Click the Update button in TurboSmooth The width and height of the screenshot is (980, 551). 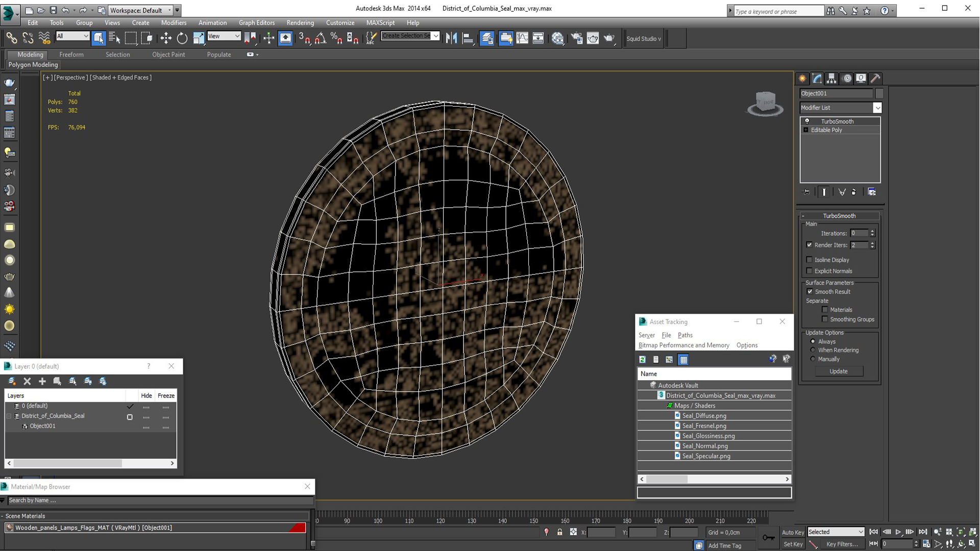click(x=839, y=371)
